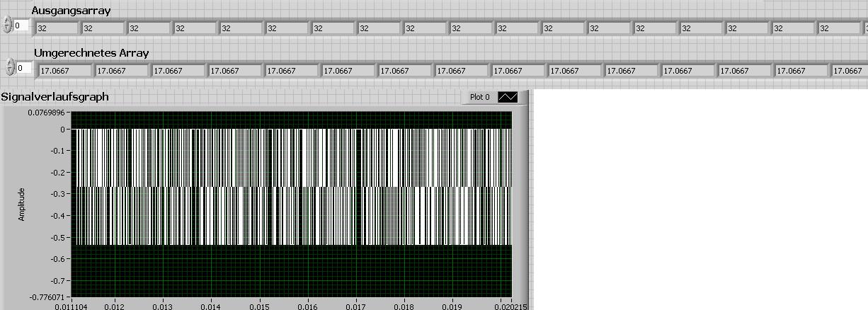Screen dimensions: 868x310
Task: Increment the Ausgangsarray index with up arrow
Action: [x=8, y=21]
